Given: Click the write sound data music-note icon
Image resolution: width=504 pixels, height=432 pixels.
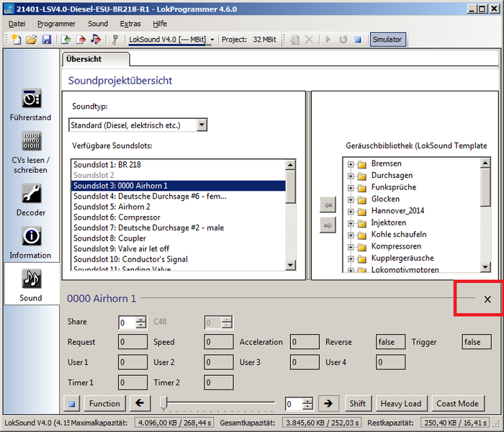Looking at the screenshot, I should tap(96, 40).
